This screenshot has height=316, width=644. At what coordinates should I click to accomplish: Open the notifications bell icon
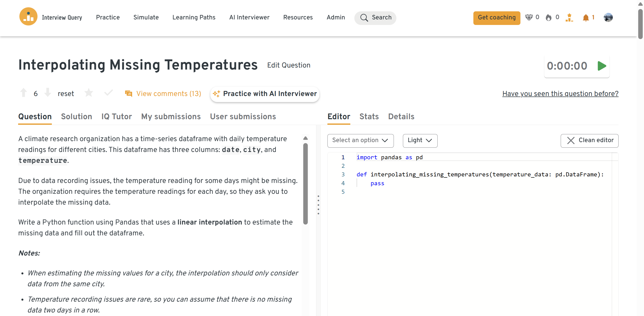tap(586, 18)
